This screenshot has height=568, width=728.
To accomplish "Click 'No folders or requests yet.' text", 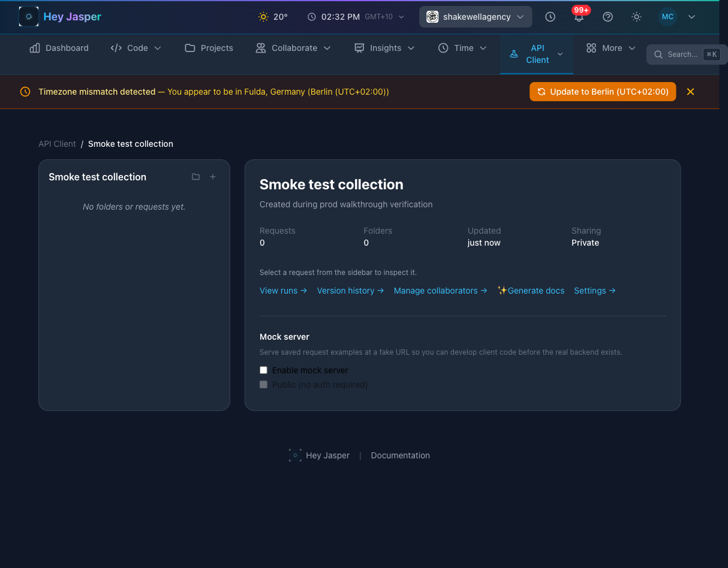I will 134,207.
